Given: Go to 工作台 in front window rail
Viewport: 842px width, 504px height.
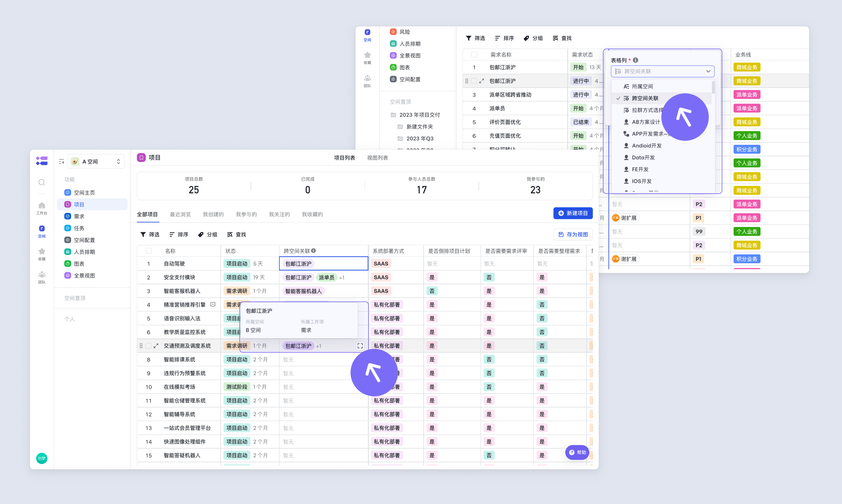Looking at the screenshot, I should pos(41,208).
